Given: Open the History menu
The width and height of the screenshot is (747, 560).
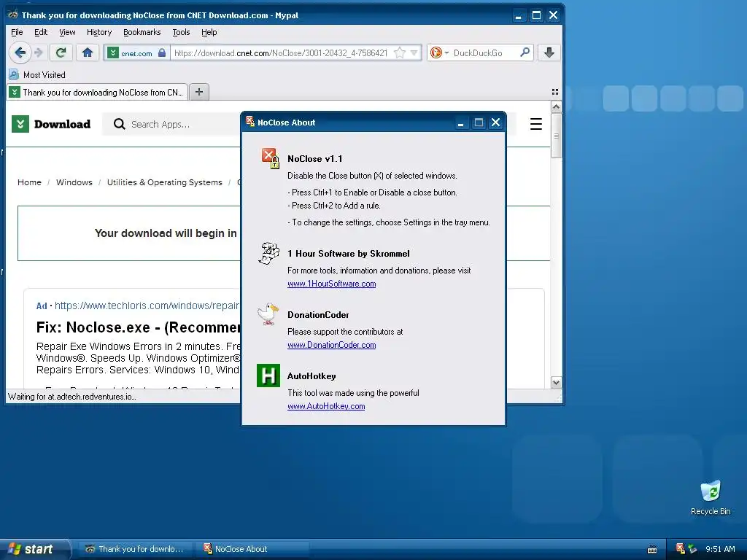Looking at the screenshot, I should [x=99, y=32].
